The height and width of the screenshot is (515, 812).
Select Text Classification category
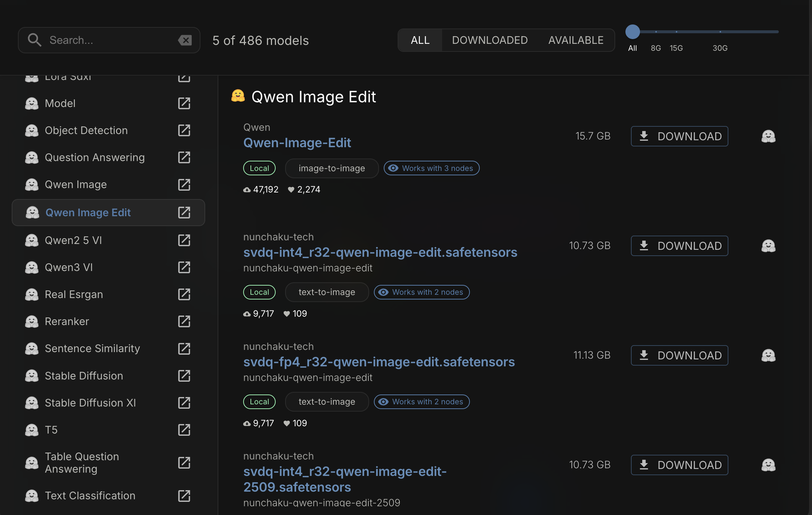108,496
